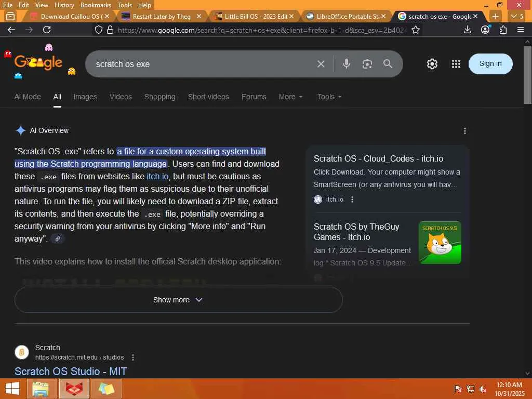532x399 pixels.
Task: Open Scratch OS - Cloud_Codes itch.io card
Action: tap(378, 159)
